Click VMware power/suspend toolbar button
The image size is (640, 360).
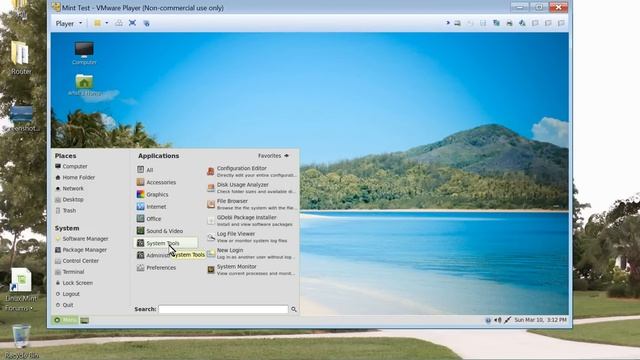pos(97,23)
